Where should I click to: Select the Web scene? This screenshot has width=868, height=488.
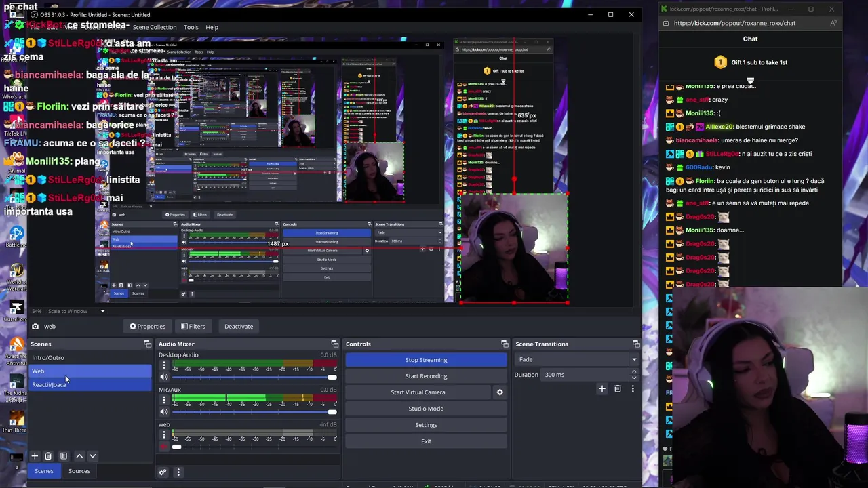click(x=91, y=371)
